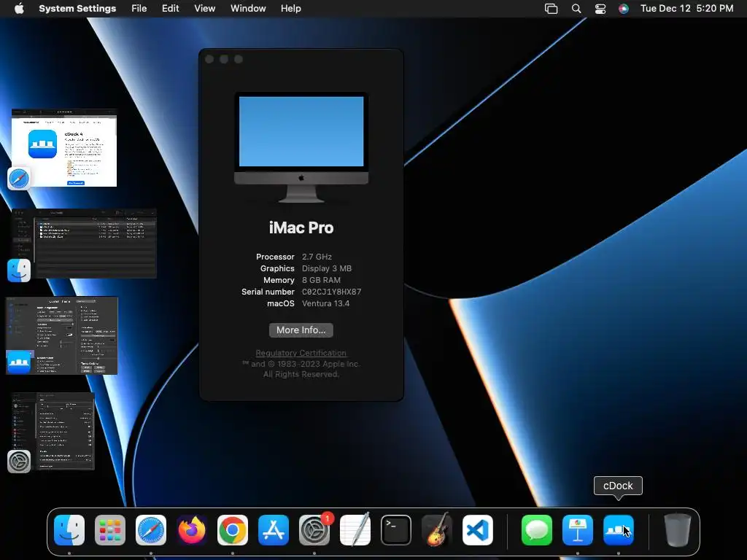This screenshot has height=560, width=747.
Task: Open Google Chrome in the Dock
Action: 233,530
